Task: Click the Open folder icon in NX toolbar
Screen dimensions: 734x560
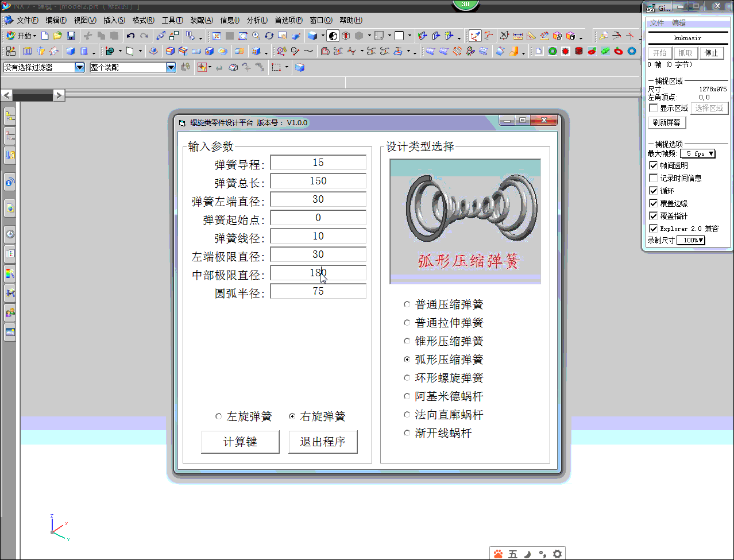Action: [57, 36]
